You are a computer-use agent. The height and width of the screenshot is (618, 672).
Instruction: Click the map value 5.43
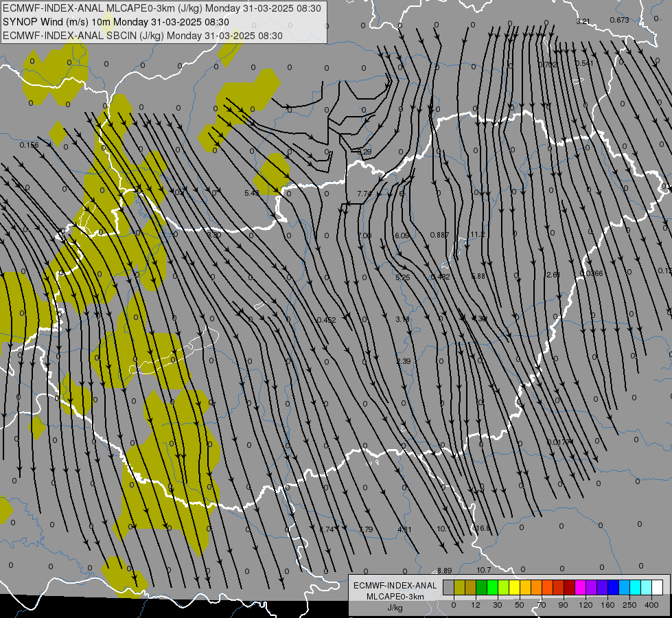pyautogui.click(x=252, y=193)
